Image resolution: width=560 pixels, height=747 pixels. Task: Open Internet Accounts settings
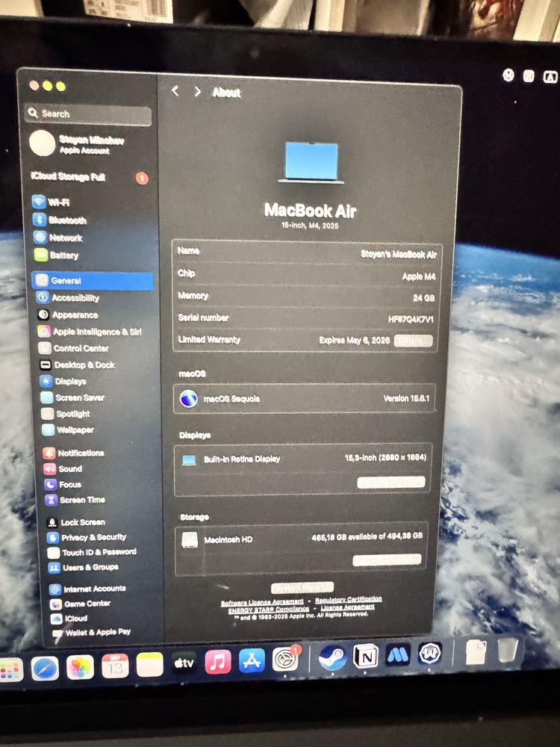coord(88,589)
